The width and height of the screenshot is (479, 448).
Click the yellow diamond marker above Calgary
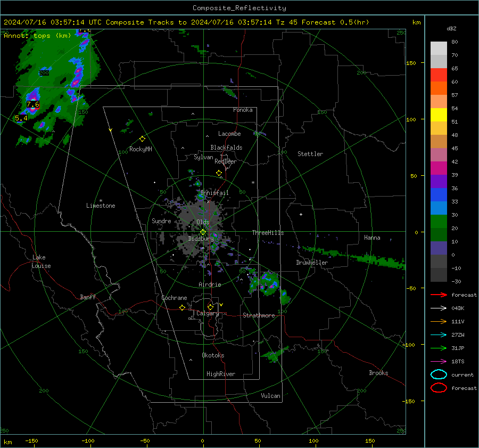[210, 307]
